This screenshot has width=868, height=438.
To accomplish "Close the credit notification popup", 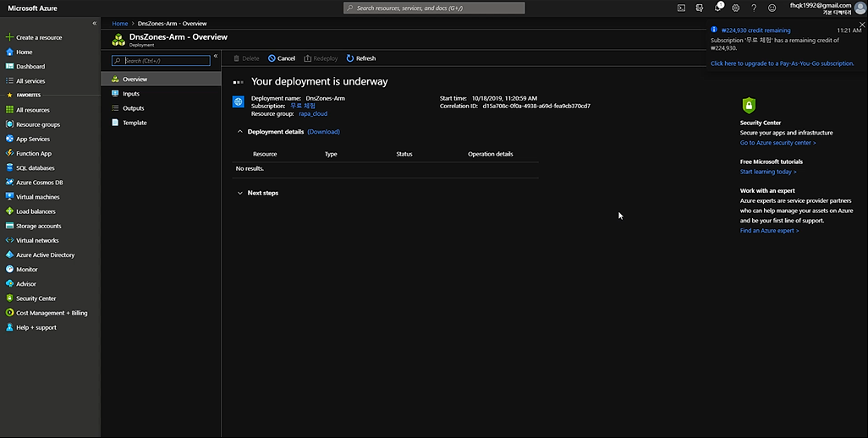I will click(862, 25).
